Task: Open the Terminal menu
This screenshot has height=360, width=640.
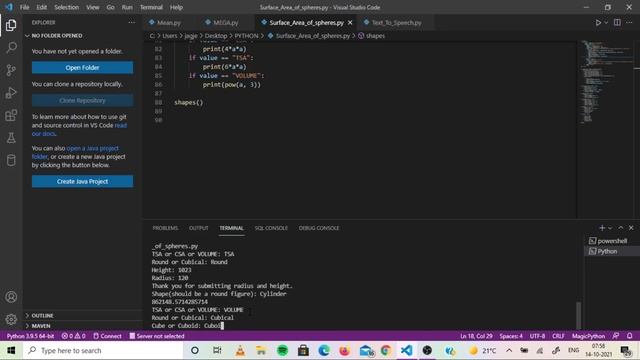Action: [x=151, y=7]
